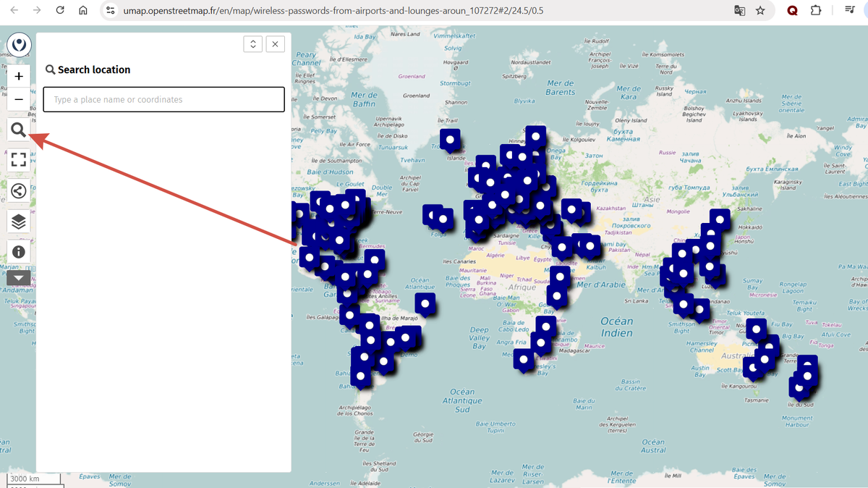Click the 'Search location' heading
868x488 pixels.
coord(94,70)
